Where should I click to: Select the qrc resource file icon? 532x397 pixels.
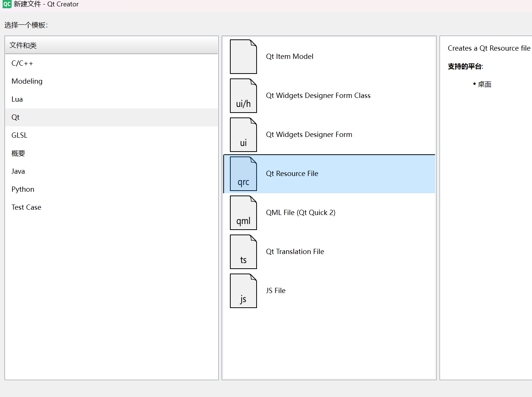pos(243,174)
